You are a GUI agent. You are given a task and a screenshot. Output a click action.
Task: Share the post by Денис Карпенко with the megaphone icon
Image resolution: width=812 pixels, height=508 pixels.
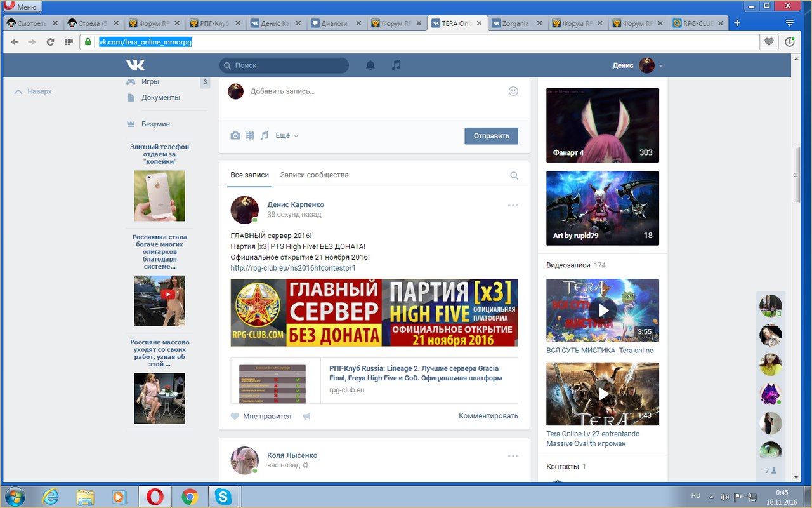(307, 417)
